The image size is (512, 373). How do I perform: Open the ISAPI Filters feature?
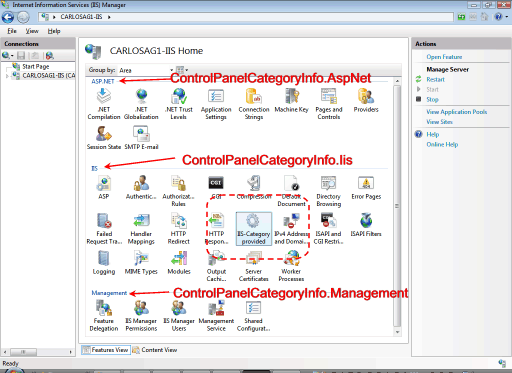pos(366,225)
